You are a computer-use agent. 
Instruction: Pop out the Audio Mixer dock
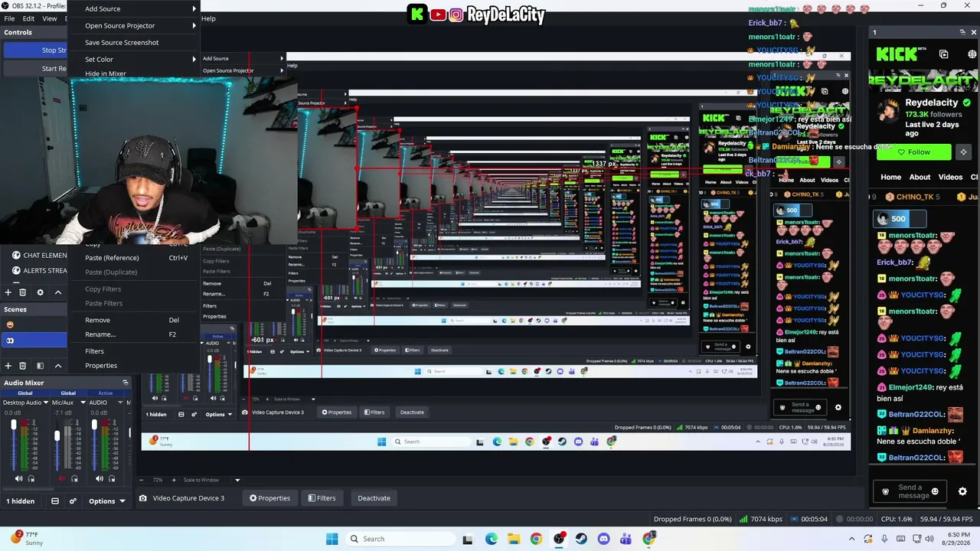pos(126,383)
